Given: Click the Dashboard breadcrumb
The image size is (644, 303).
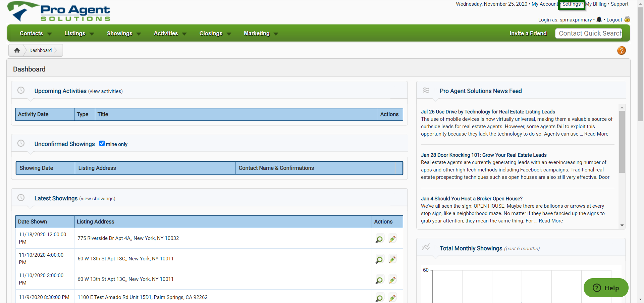Looking at the screenshot, I should pos(41,50).
